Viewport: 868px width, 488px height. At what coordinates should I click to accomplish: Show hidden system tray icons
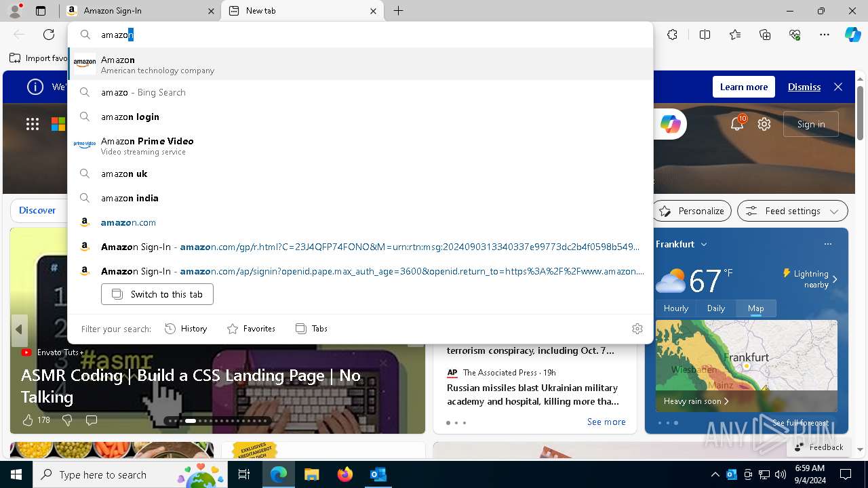[x=715, y=474]
